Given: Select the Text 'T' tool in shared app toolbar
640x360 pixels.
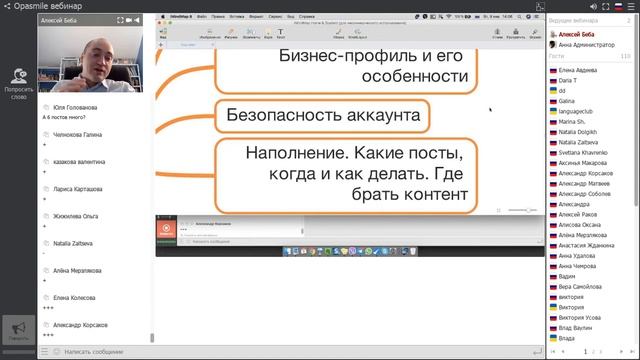Looking at the screenshot, I should point(280,33).
